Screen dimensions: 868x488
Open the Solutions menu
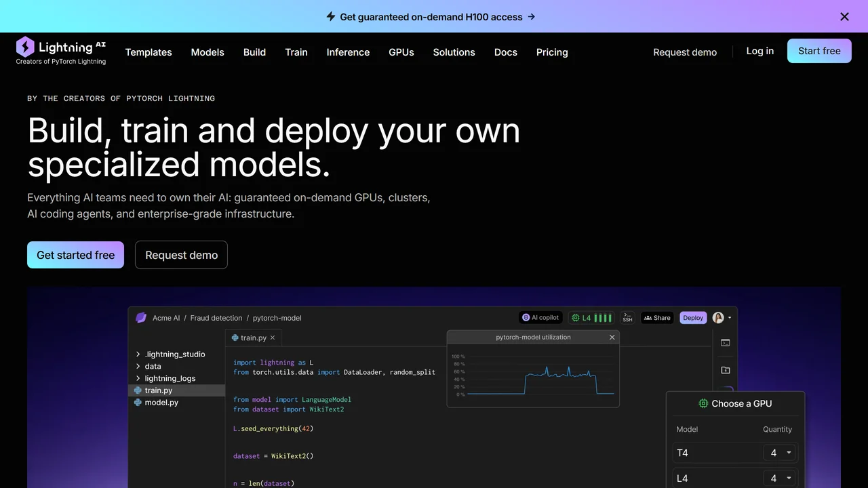coord(454,52)
